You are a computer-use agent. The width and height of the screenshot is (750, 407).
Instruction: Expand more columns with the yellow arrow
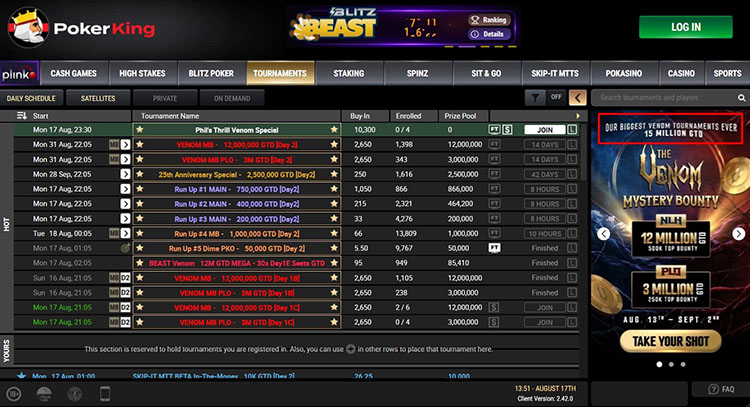click(x=578, y=116)
